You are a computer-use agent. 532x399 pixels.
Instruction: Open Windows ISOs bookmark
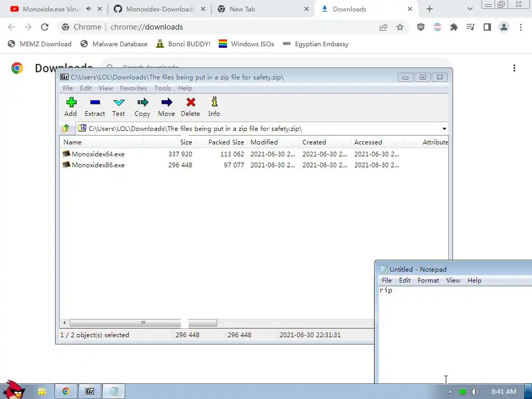click(246, 44)
